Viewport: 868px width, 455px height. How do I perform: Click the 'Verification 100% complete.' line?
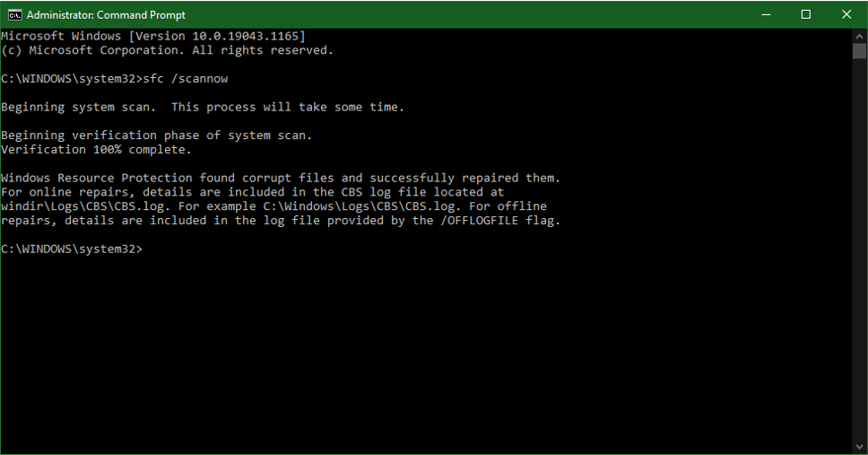(x=96, y=150)
